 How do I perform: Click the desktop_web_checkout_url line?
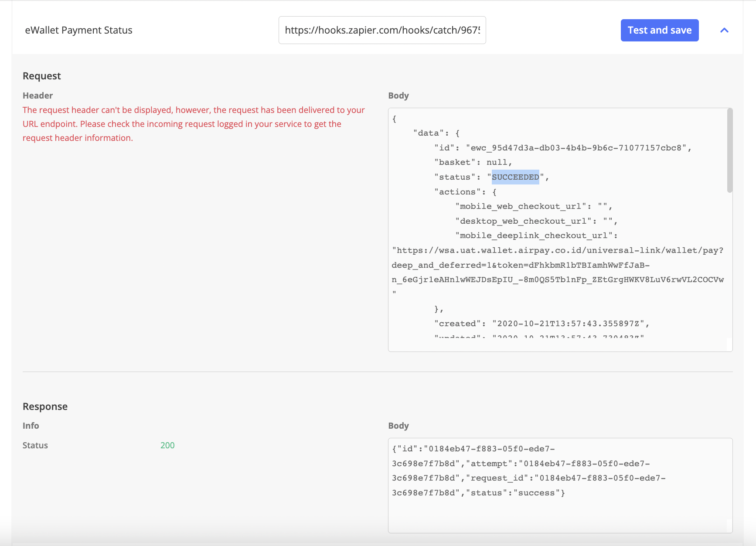[536, 221]
